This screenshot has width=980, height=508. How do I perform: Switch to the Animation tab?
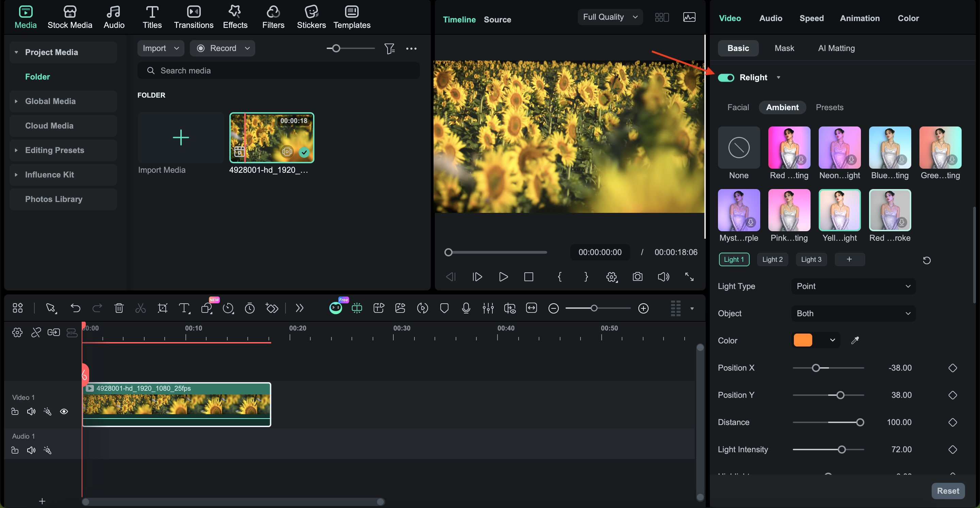[x=860, y=18]
